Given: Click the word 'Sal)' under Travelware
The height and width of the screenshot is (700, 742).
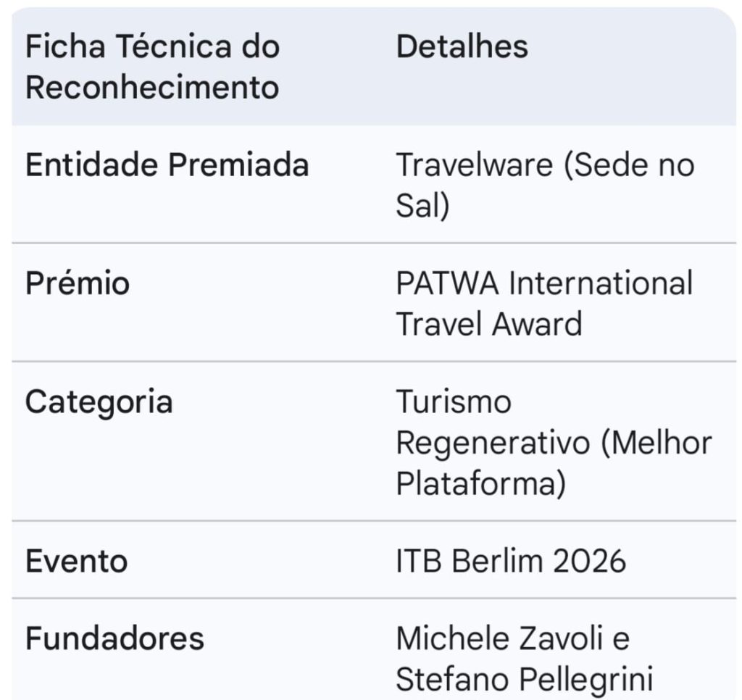Looking at the screenshot, I should tap(422, 207).
